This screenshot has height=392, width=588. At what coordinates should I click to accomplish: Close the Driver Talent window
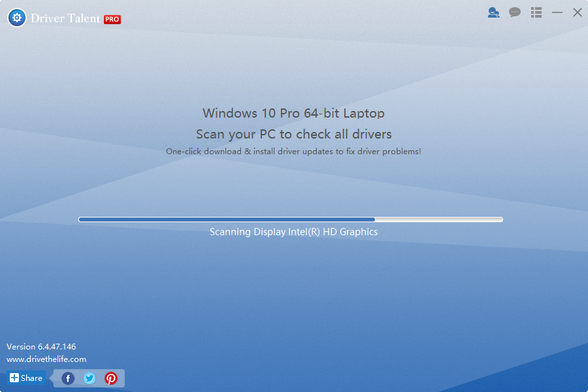[x=577, y=12]
